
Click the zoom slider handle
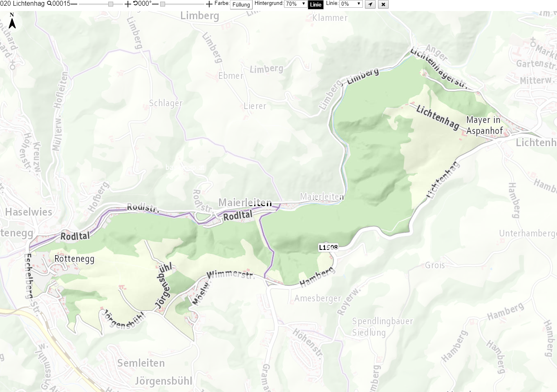[x=111, y=4]
